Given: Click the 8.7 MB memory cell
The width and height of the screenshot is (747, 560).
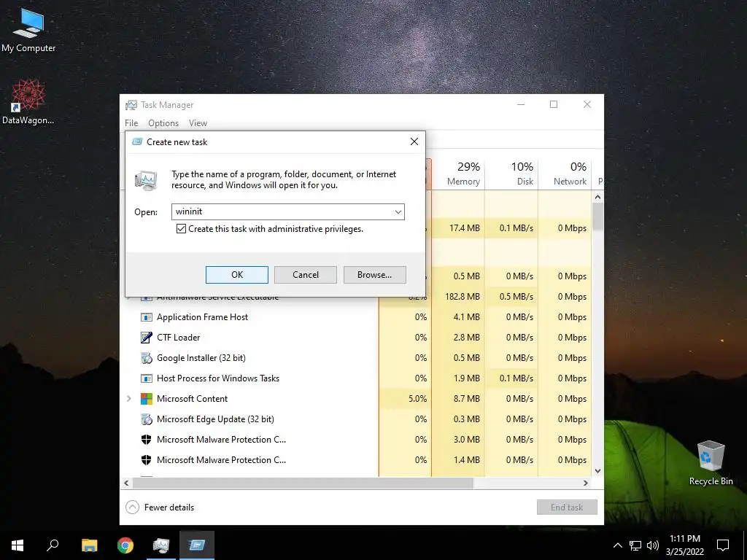Looking at the screenshot, I should pos(466,399).
